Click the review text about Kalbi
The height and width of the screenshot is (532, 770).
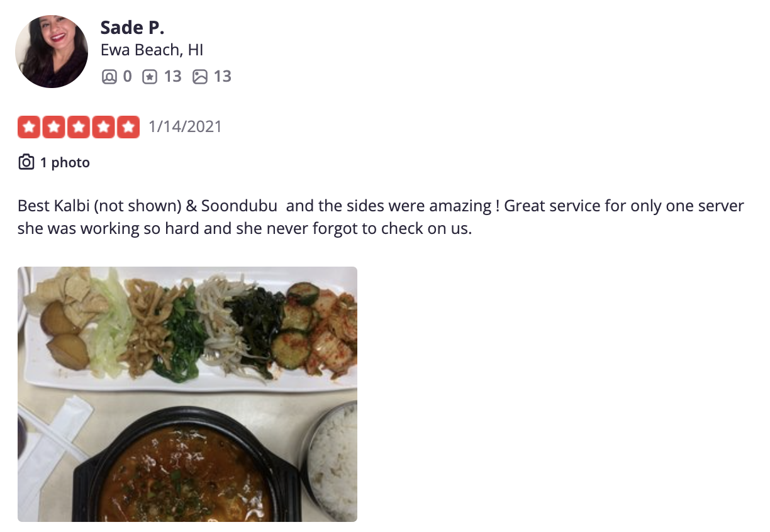coord(381,217)
